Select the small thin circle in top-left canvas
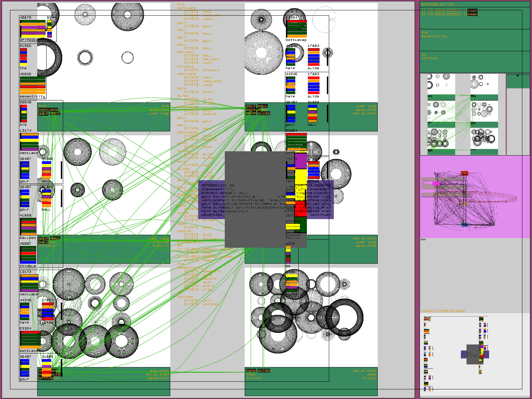Screen dimensions: 532x399 pos(127,58)
